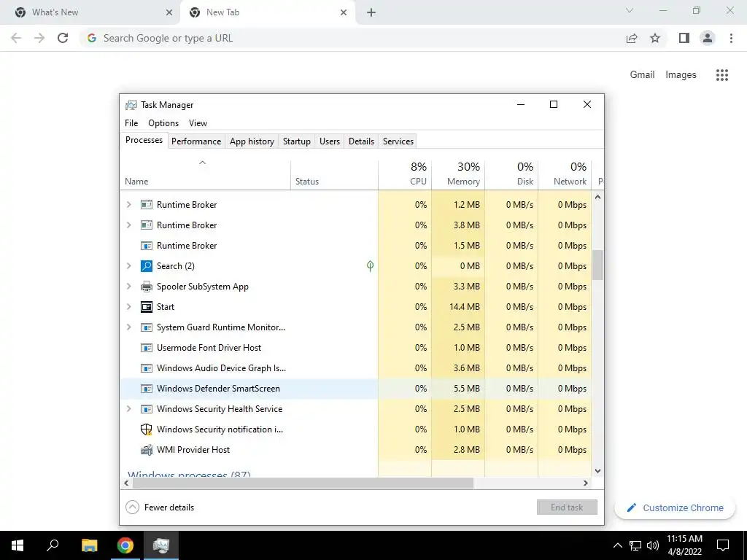Switch to the Users tab

click(x=330, y=141)
